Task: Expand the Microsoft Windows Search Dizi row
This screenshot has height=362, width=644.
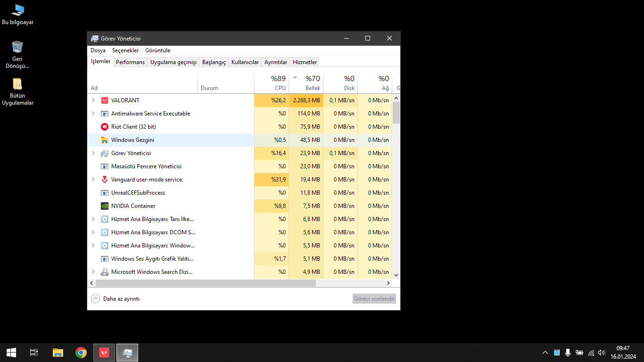Action: tap(93, 272)
